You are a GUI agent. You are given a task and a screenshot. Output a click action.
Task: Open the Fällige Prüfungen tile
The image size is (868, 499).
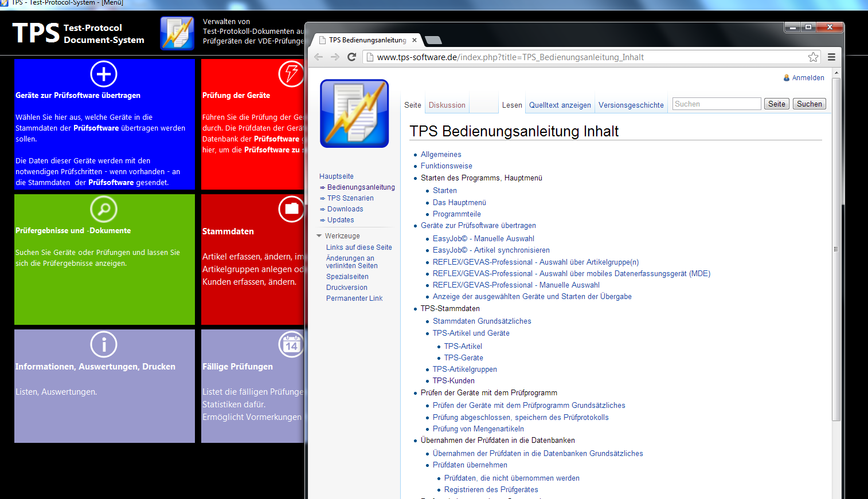253,386
